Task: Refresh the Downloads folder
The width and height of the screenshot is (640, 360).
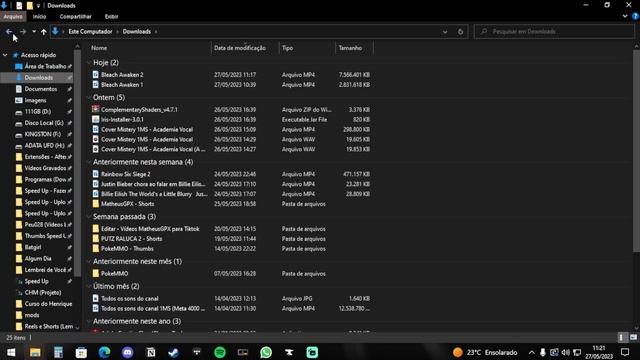Action: pyautogui.click(x=460, y=31)
